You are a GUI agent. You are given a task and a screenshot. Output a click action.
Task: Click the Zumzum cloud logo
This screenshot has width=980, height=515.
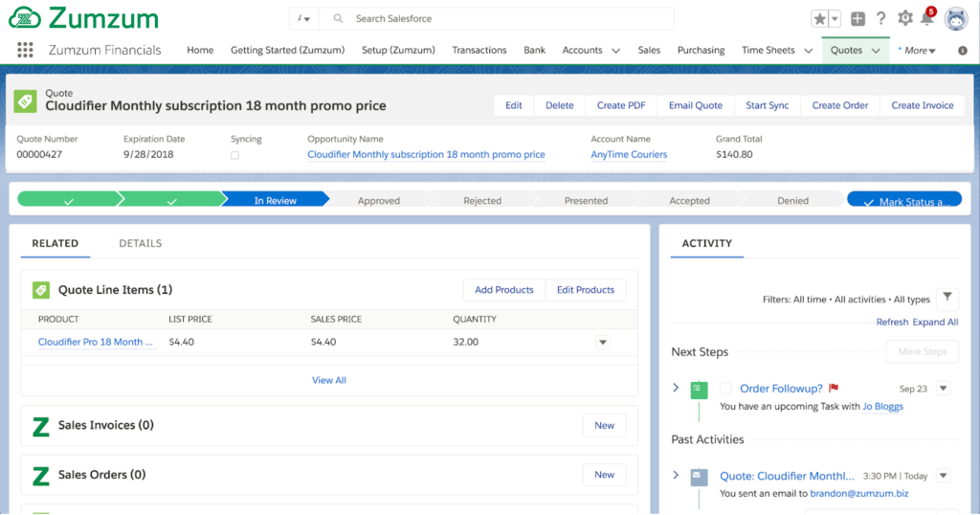click(25, 18)
